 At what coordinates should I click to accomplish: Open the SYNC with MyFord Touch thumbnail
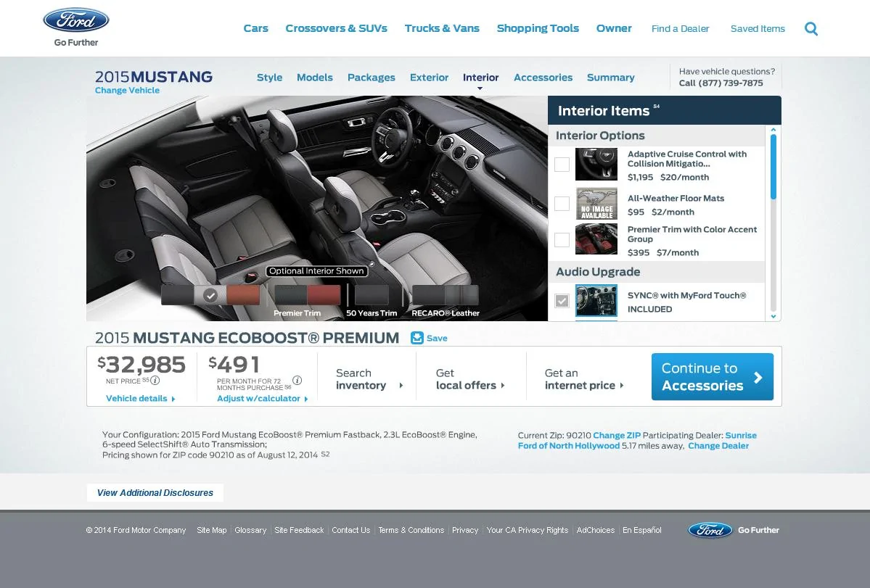click(596, 301)
